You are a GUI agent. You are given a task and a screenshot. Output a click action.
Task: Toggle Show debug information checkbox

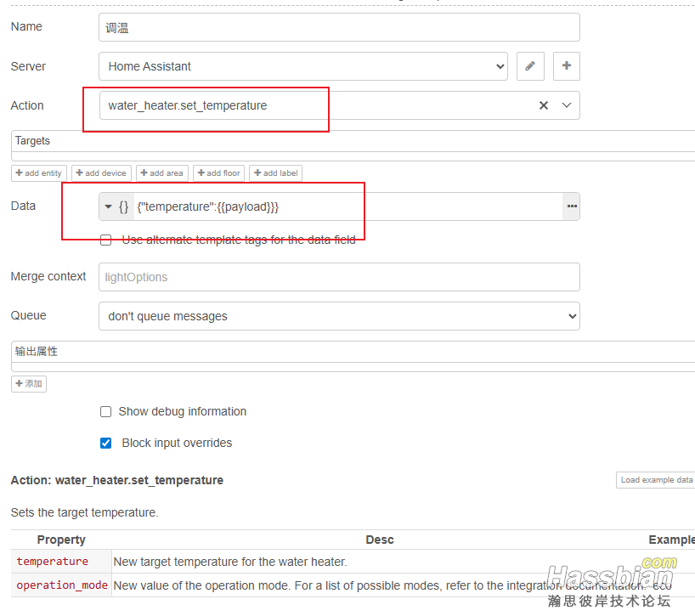(106, 411)
